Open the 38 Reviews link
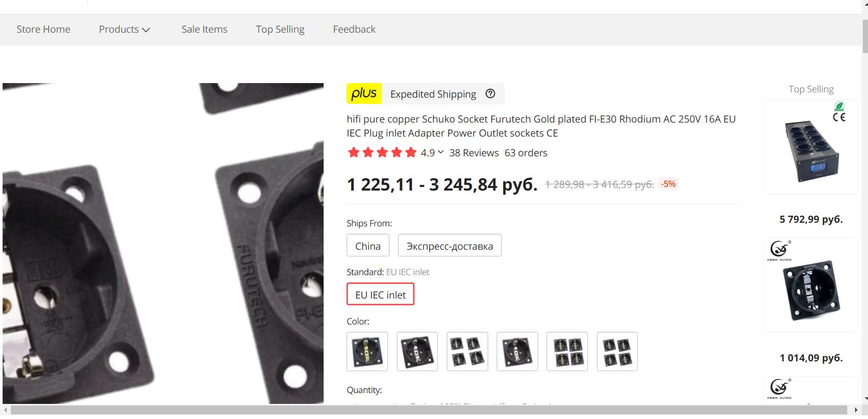This screenshot has width=868, height=419. (x=474, y=153)
